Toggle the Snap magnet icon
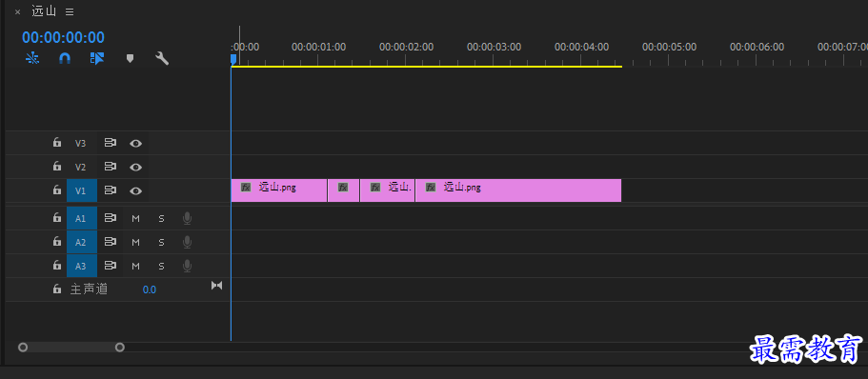This screenshot has height=379, width=868. tap(65, 58)
